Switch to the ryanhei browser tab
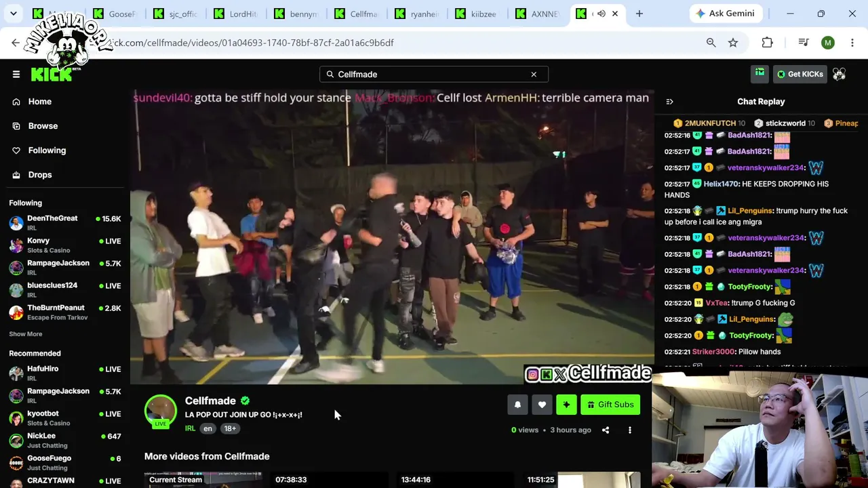The height and width of the screenshot is (488, 868). click(x=418, y=14)
